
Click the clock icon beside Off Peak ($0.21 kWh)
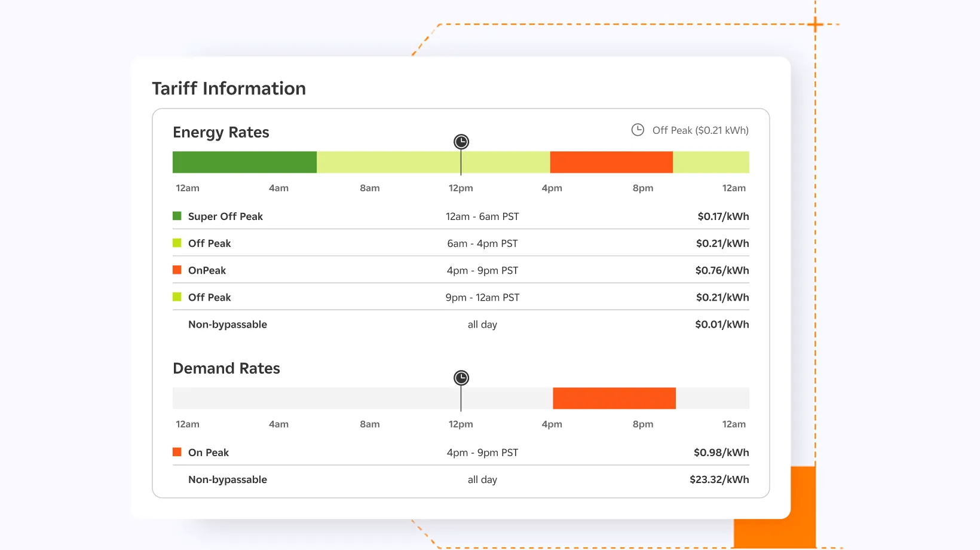638,130
